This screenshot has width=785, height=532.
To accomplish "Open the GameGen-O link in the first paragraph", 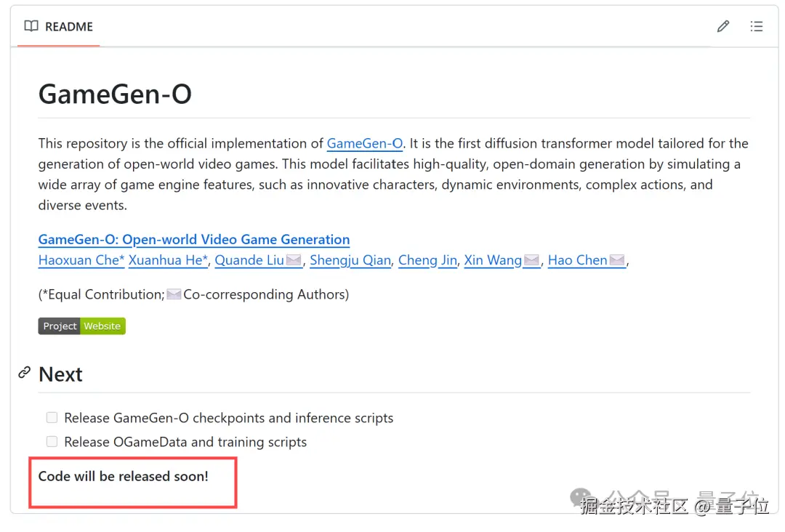I will pyautogui.click(x=364, y=144).
